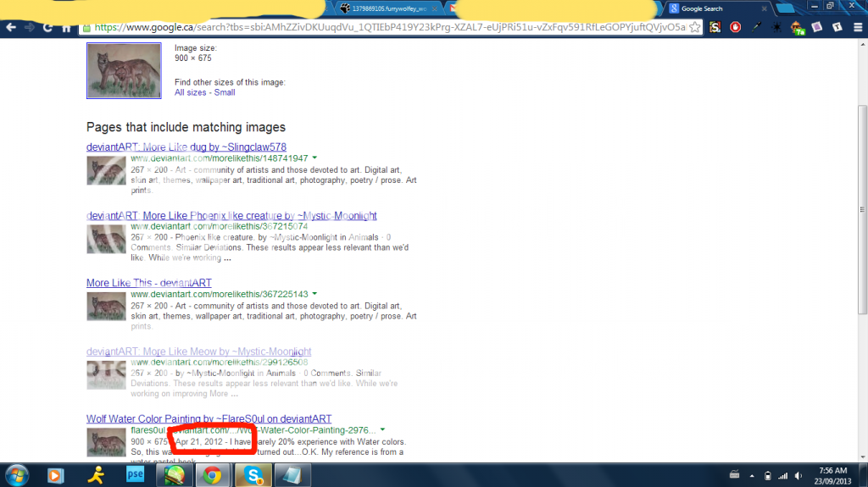Open Skype from the taskbar
This screenshot has width=868, height=487.
pyautogui.click(x=252, y=474)
